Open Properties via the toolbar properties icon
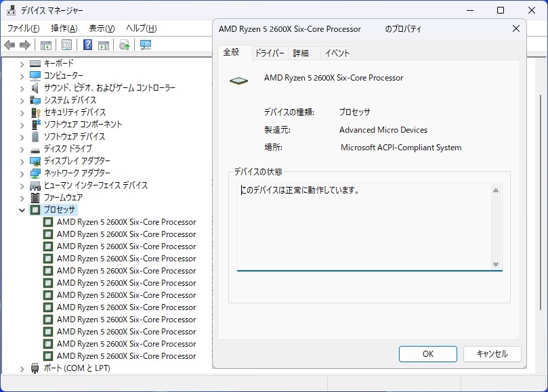The height and width of the screenshot is (392, 548). coord(66,45)
